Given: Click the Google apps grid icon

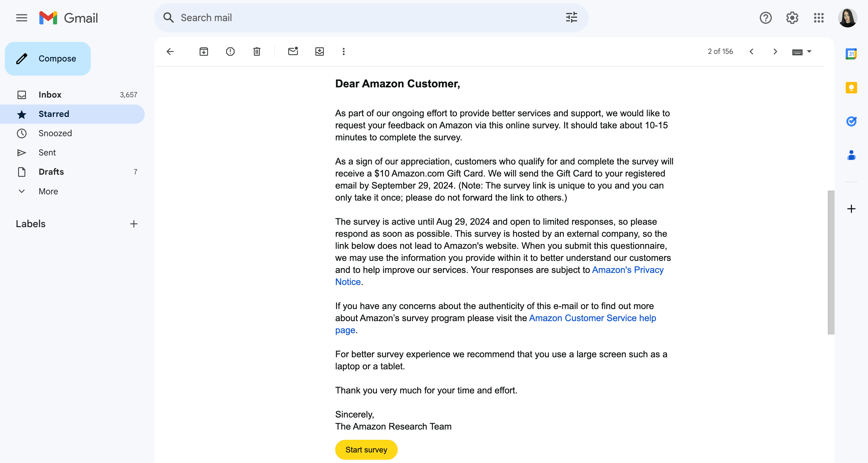Looking at the screenshot, I should 819,17.
